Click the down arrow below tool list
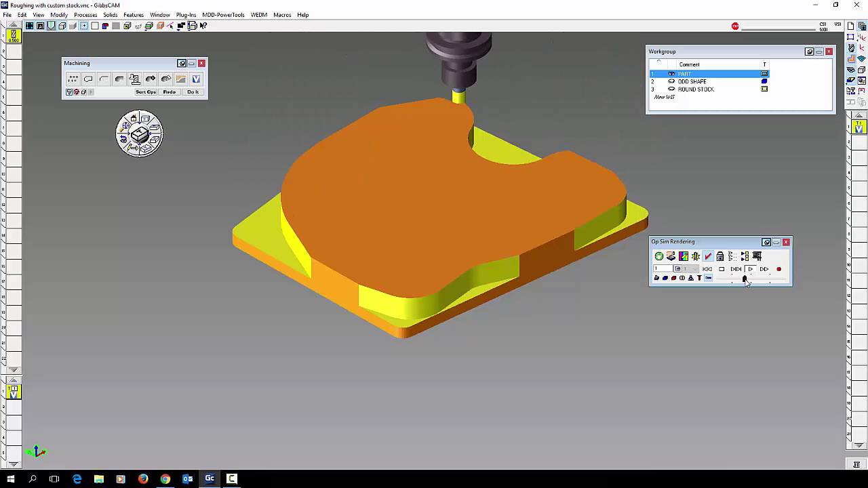Viewport: 868px width, 488px height. point(14,370)
